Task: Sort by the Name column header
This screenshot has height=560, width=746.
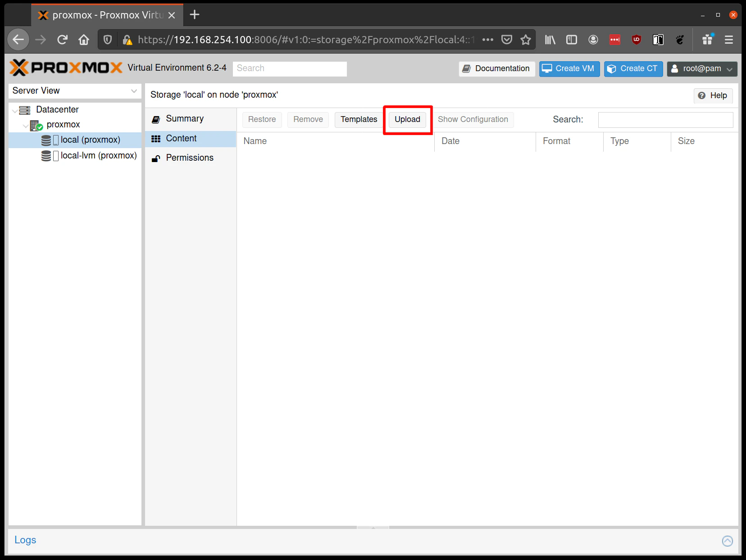Action: click(336, 141)
